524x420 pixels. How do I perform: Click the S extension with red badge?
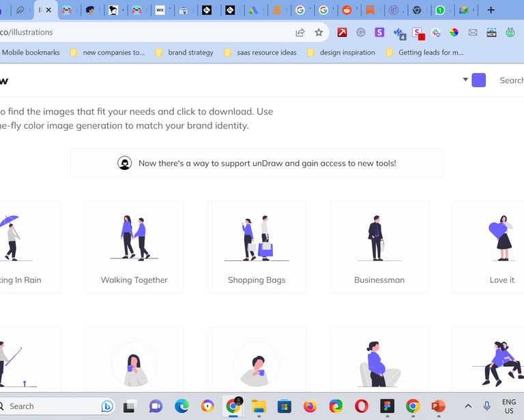(x=418, y=33)
